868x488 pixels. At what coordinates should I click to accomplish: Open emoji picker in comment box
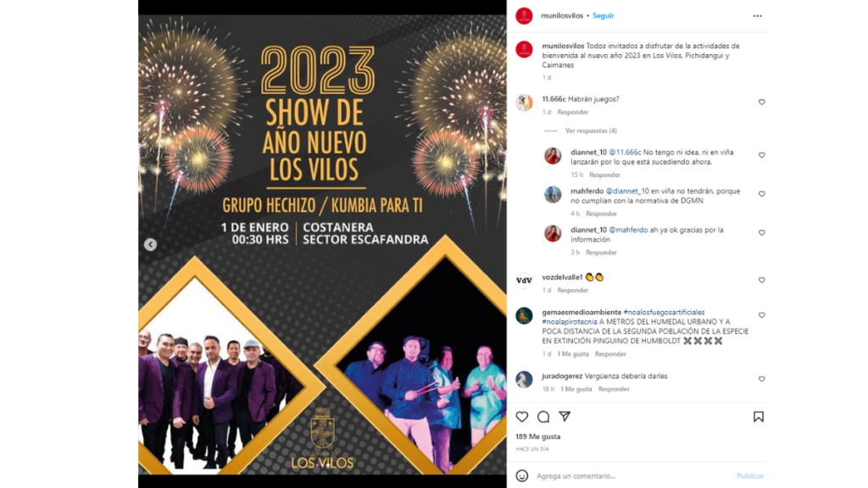click(522, 475)
